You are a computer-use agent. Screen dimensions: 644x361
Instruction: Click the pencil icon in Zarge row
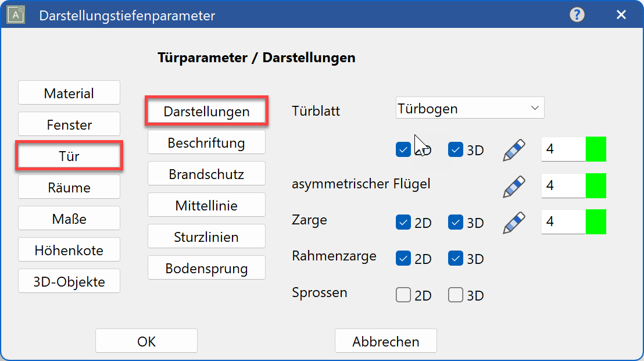pos(514,222)
